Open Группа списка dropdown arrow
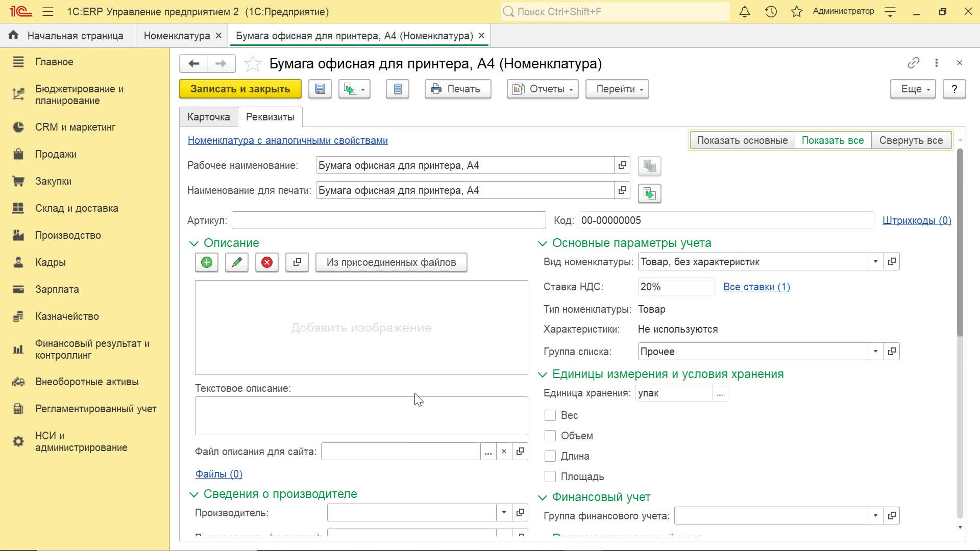The height and width of the screenshot is (551, 980). pos(875,352)
